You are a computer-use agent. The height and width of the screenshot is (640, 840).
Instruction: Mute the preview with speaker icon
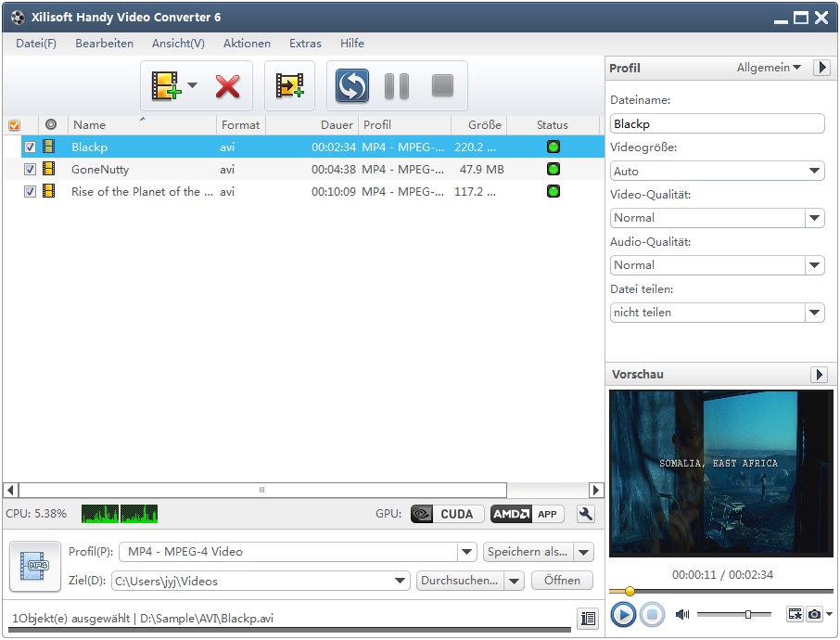(682, 614)
